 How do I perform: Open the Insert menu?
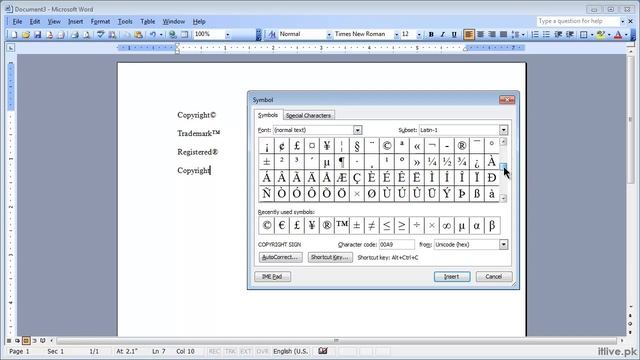click(75, 21)
